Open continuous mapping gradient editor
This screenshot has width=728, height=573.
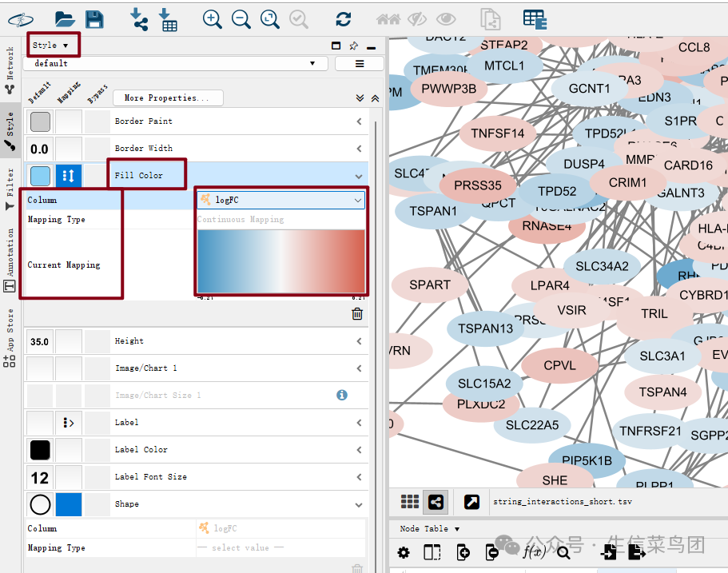[x=281, y=261]
